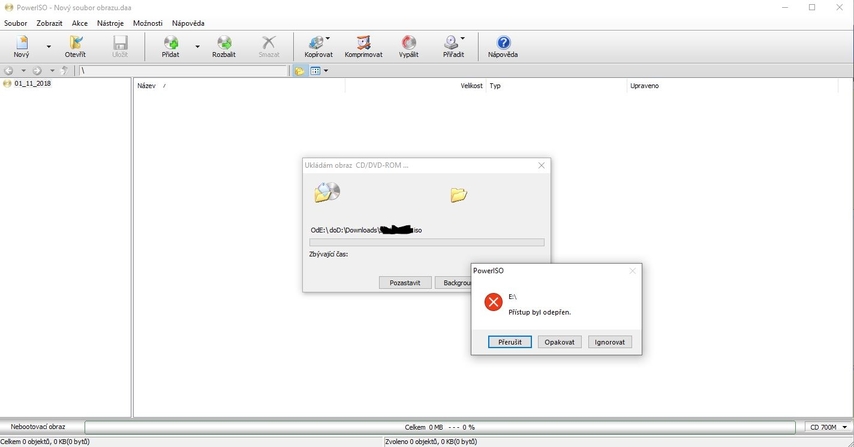Close the Ukládám obraz dialog
This screenshot has width=854, height=447.
click(x=541, y=166)
